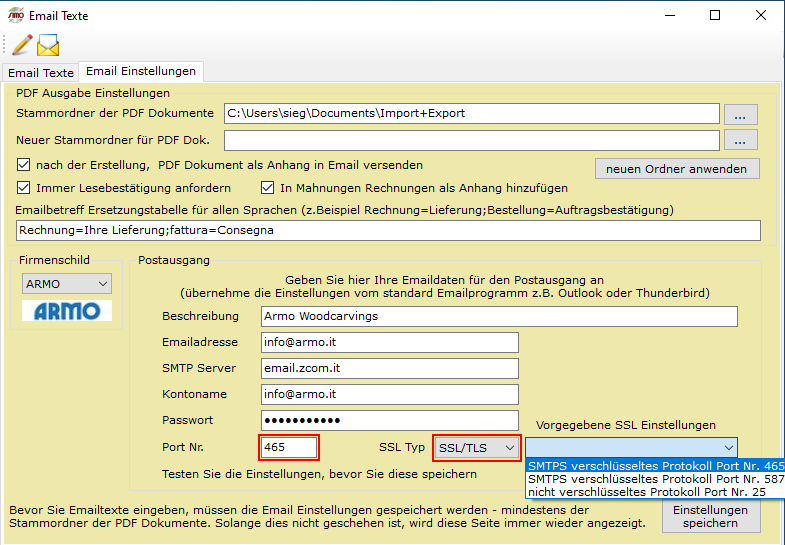The image size is (785, 545).
Task: Click 'neuen Ordner anwenden' button
Action: (676, 169)
